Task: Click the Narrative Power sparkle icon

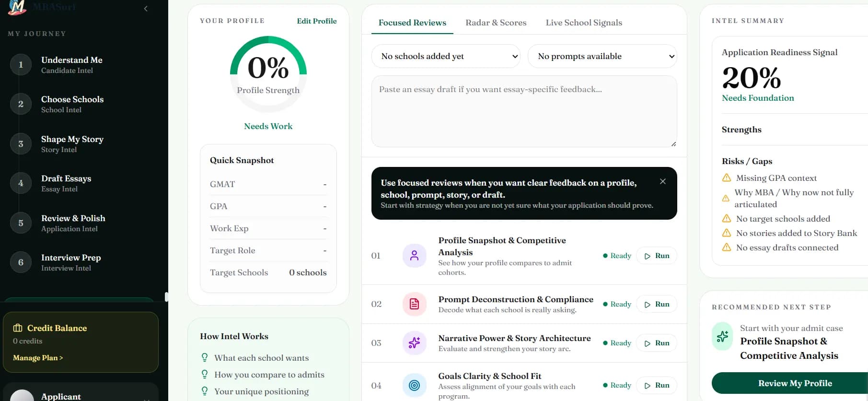Action: tap(414, 343)
